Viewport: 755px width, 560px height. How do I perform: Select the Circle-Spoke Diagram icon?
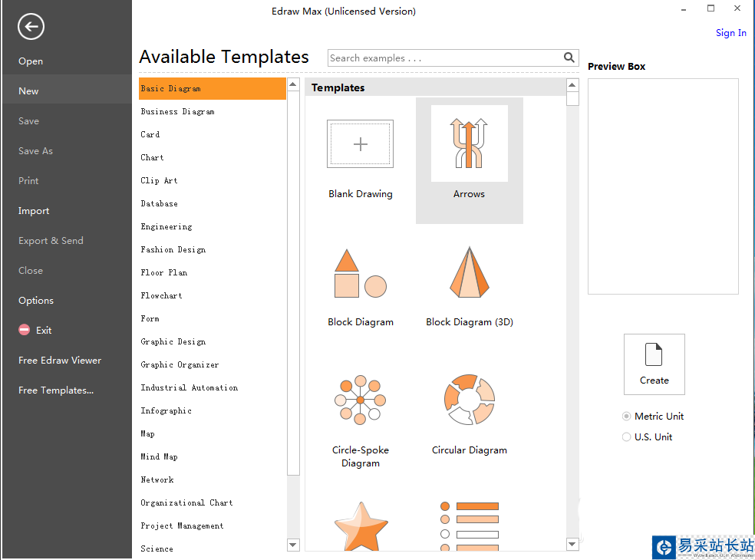360,400
